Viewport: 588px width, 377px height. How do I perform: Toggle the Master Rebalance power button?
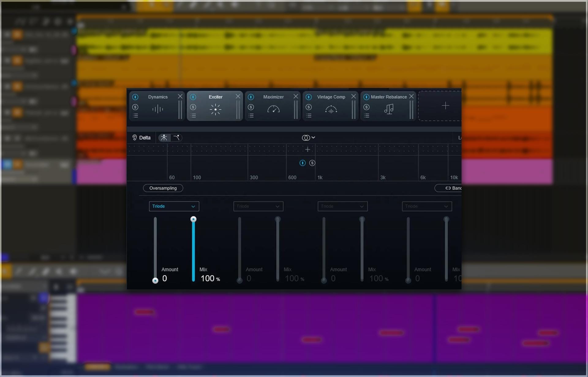(366, 97)
